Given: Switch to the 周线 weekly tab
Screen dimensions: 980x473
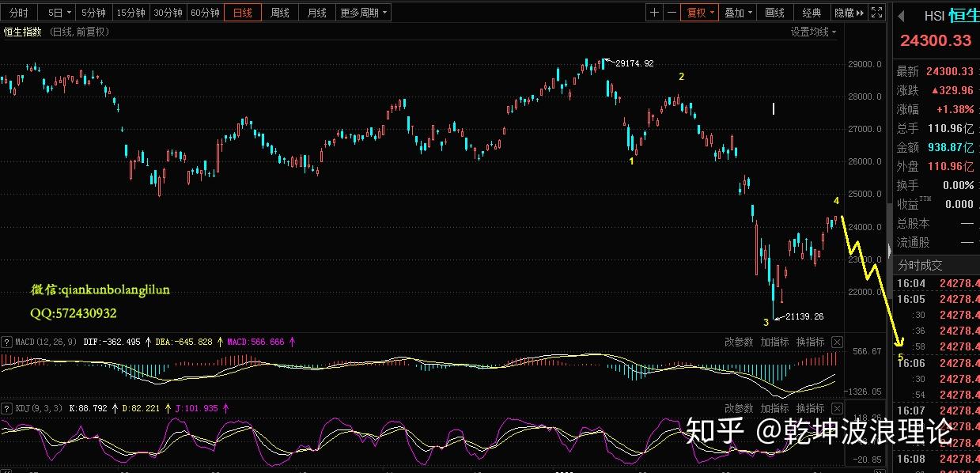Looking at the screenshot, I should tap(280, 13).
